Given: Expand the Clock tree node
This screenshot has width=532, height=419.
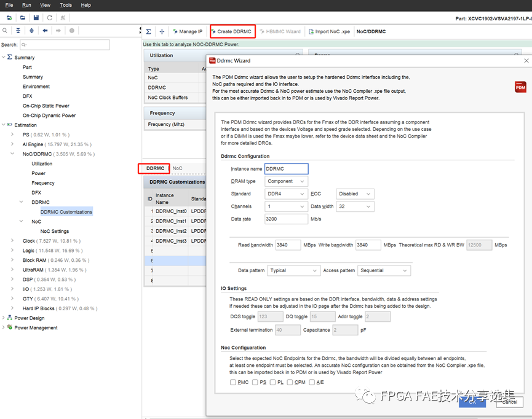Looking at the screenshot, I should pos(12,241).
